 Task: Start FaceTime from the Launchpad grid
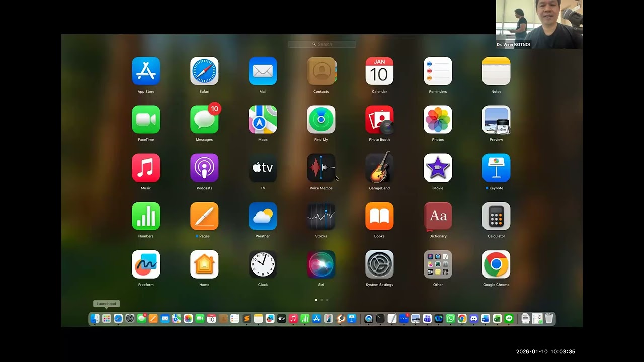pyautogui.click(x=146, y=119)
